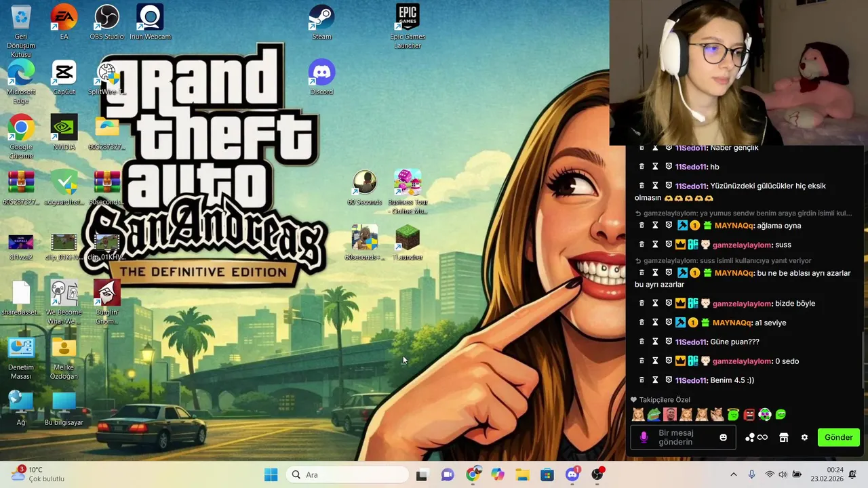868x488 pixels.
Task: Open volume control in system tray
Action: (x=783, y=474)
